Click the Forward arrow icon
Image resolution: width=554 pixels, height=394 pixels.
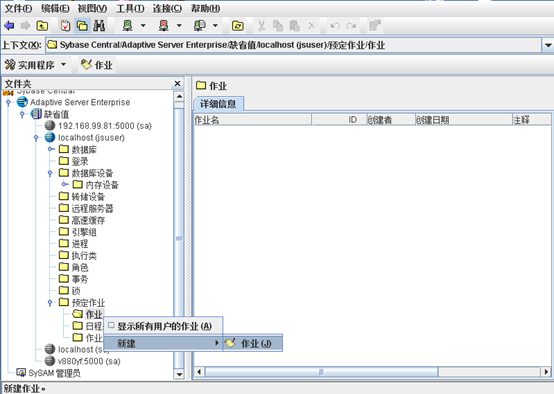pos(25,26)
